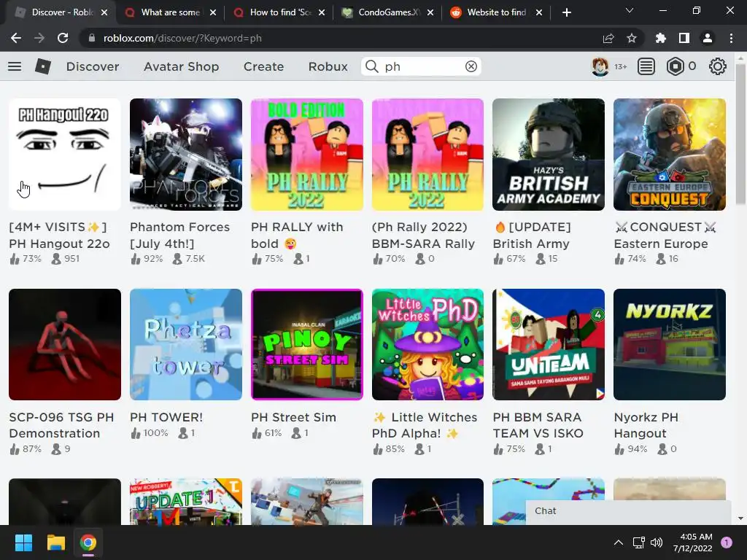Open the PH Hangout 22o game thumbnail
Viewport: 747px width, 560px height.
click(x=65, y=155)
